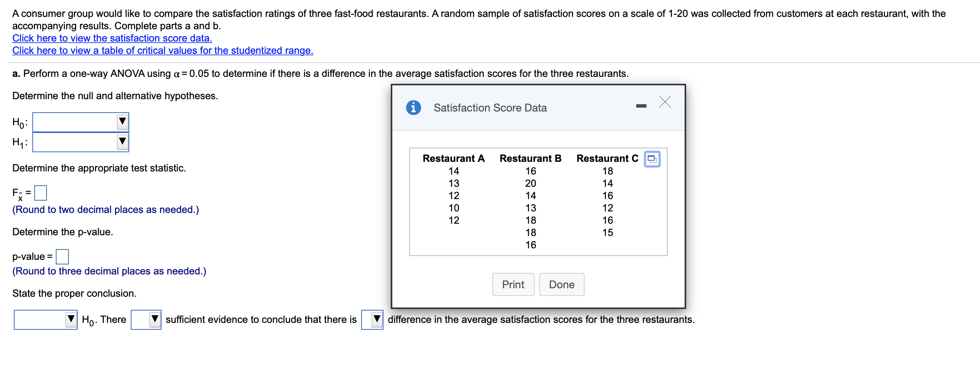Image resolution: width=980 pixels, height=369 pixels.
Task: Click the Satisfaction Score Data title bar
Action: (x=490, y=108)
